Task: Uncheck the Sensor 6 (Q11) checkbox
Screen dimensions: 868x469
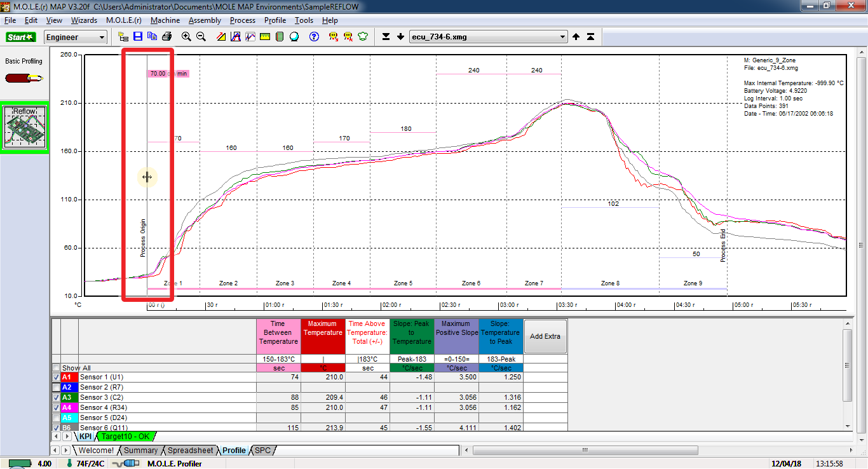Action: [x=57, y=428]
